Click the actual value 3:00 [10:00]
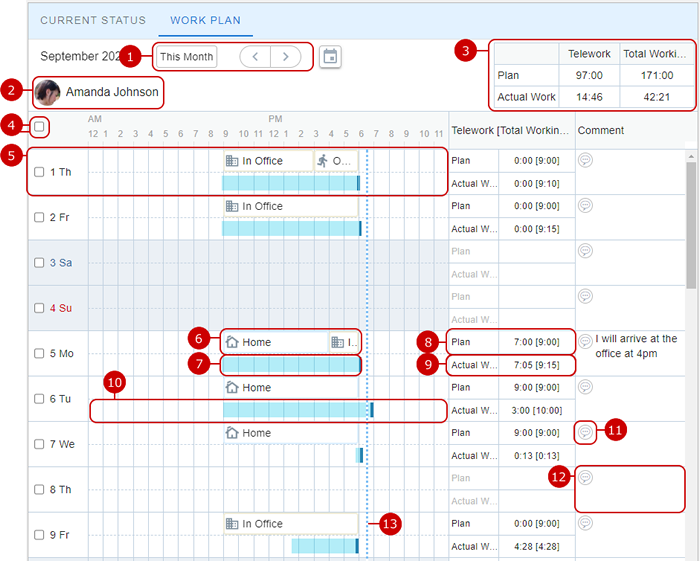The width and height of the screenshot is (700, 561). coord(537,411)
